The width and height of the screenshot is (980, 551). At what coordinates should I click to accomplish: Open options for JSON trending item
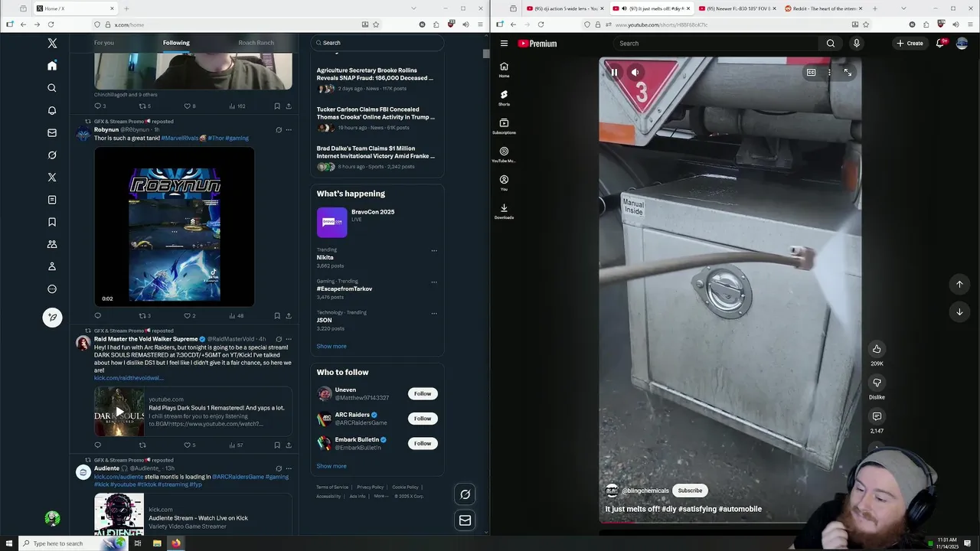[434, 313]
